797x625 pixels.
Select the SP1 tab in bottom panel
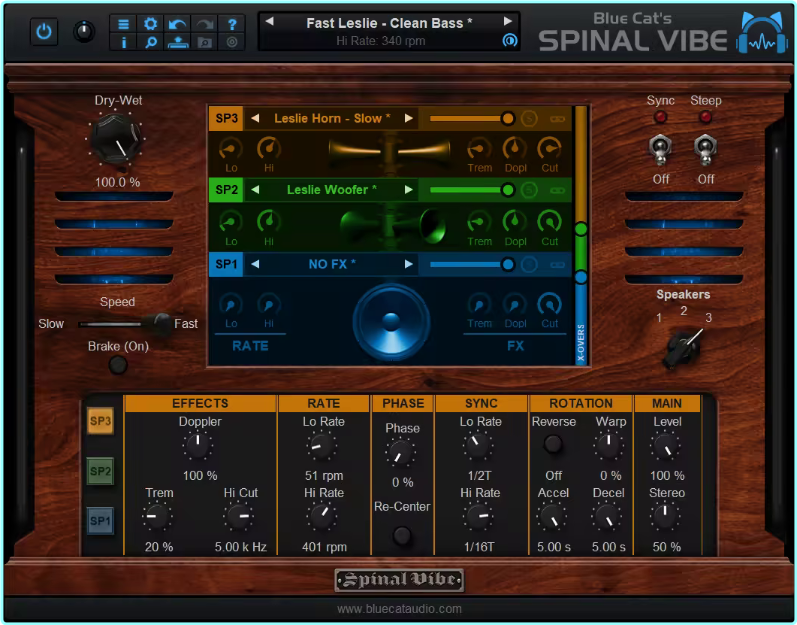click(x=100, y=521)
